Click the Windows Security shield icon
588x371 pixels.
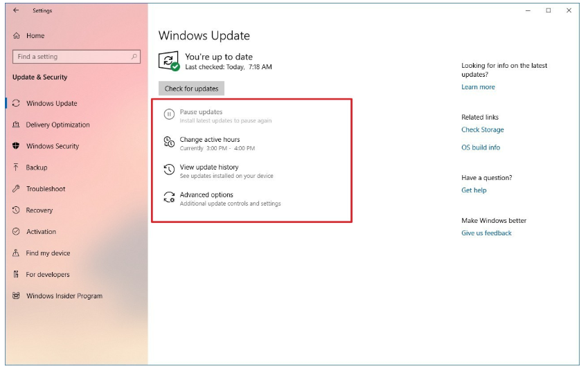(17, 147)
